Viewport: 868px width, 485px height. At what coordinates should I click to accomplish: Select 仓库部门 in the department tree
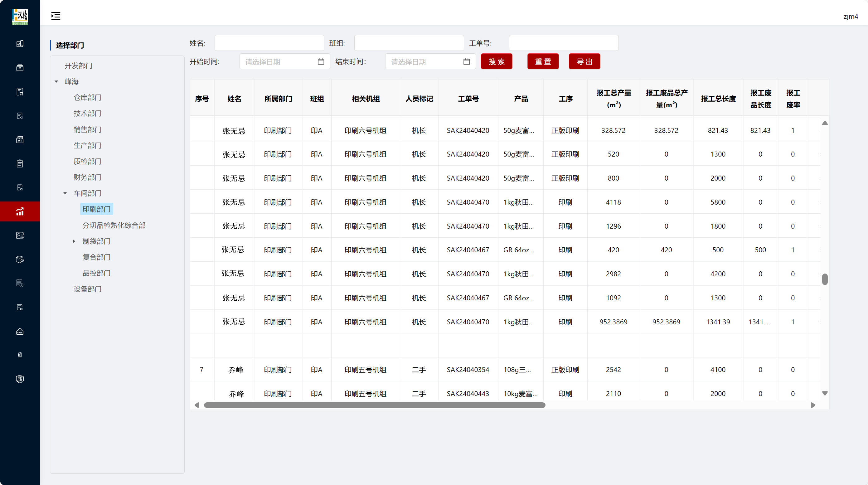coord(88,97)
